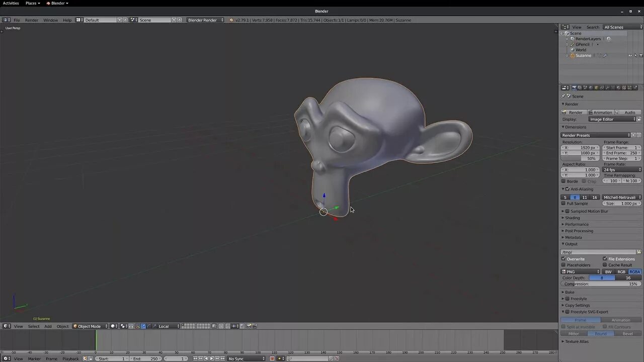
Task: Open the Render Presets dropdown
Action: click(x=596, y=135)
